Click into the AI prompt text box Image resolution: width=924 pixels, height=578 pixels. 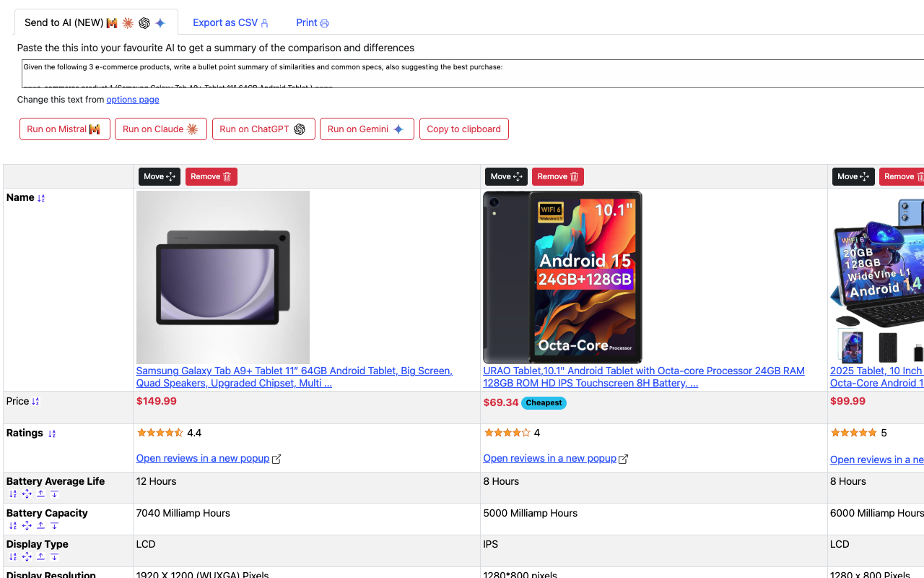click(473, 74)
